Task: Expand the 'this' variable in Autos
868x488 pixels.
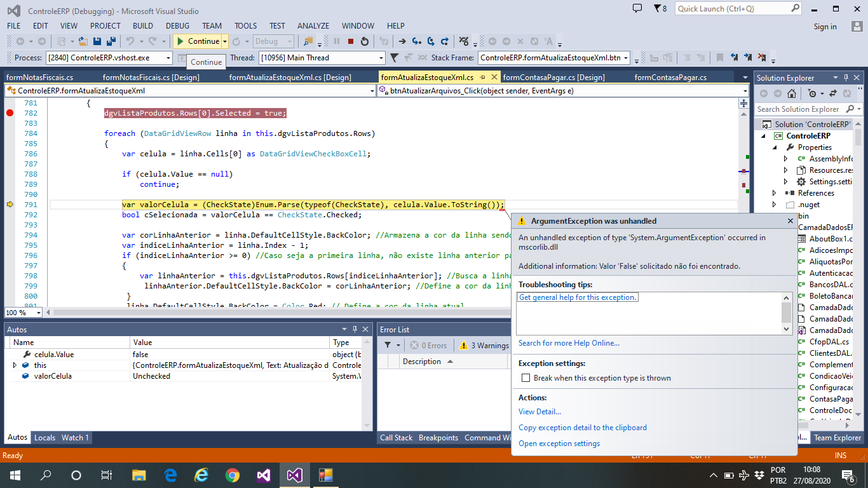Action: coord(15,365)
